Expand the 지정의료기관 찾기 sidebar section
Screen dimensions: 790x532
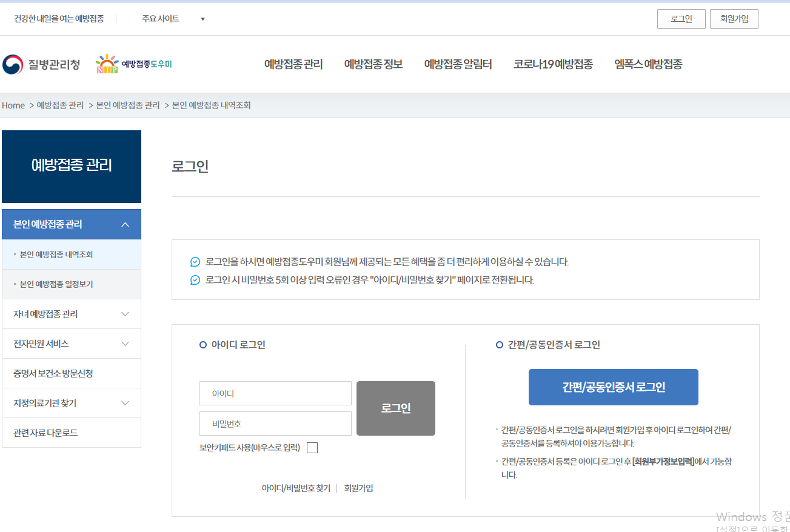[72, 403]
